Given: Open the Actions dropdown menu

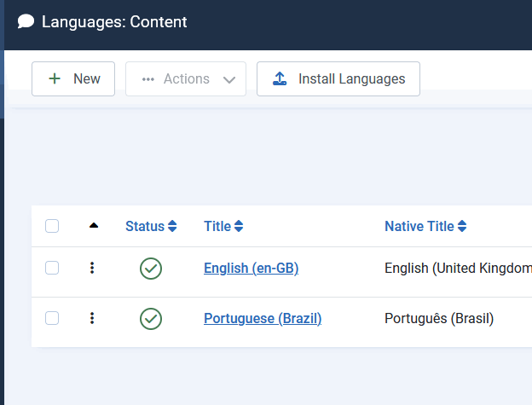Looking at the screenshot, I should 186,79.
